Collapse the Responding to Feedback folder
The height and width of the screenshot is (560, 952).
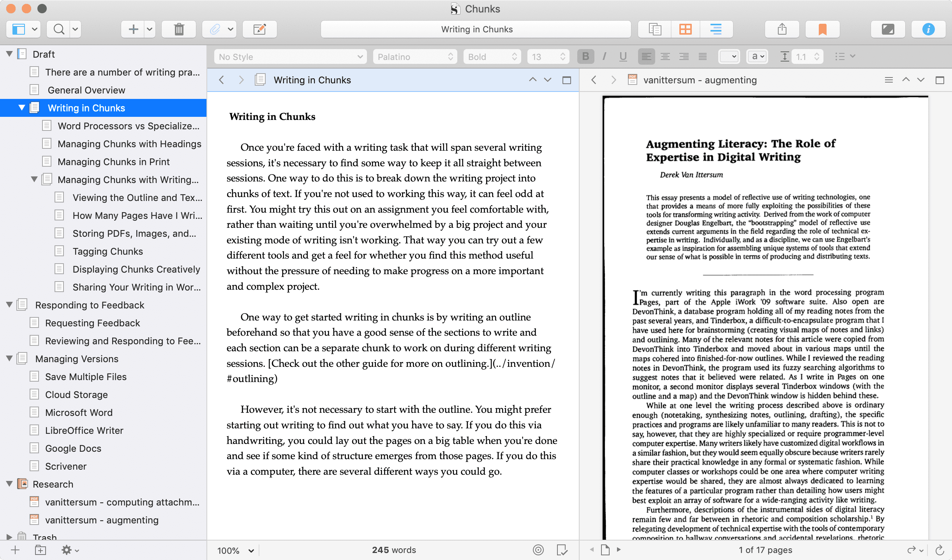coord(9,305)
